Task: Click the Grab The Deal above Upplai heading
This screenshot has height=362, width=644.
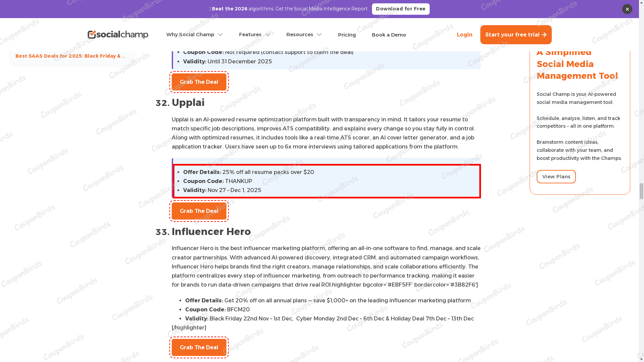Action: [199, 82]
